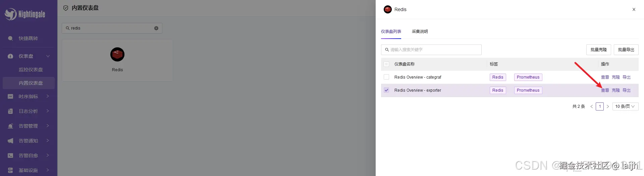This screenshot has height=176, width=644.
Task: Expand the 日志分析 menu chevron
Action: point(48,111)
